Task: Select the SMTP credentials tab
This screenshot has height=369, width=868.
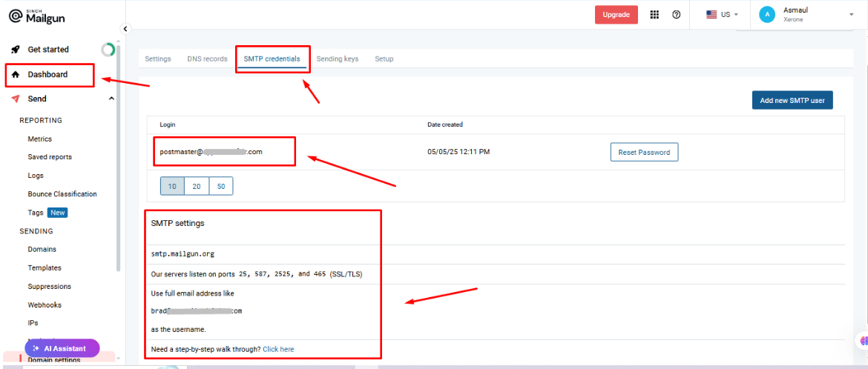Action: (x=272, y=59)
